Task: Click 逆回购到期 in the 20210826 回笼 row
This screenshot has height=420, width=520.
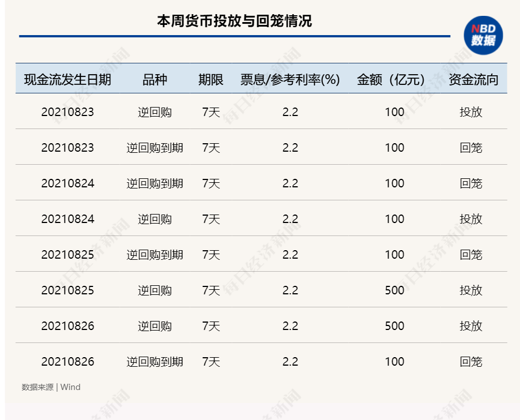Action: pos(155,362)
